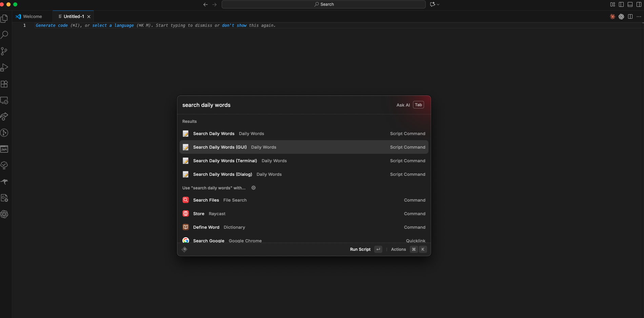This screenshot has width=644, height=318.
Task: Open the Copilot chat icon in title bar
Action: [432, 4]
